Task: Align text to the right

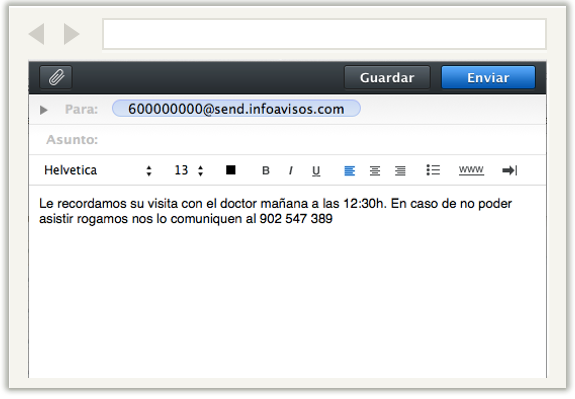Action: (x=400, y=171)
